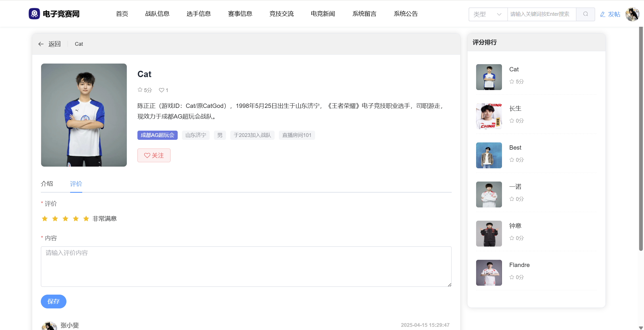The image size is (644, 330).
Task: Click the pencil 发帖 post icon
Action: pyautogui.click(x=603, y=14)
